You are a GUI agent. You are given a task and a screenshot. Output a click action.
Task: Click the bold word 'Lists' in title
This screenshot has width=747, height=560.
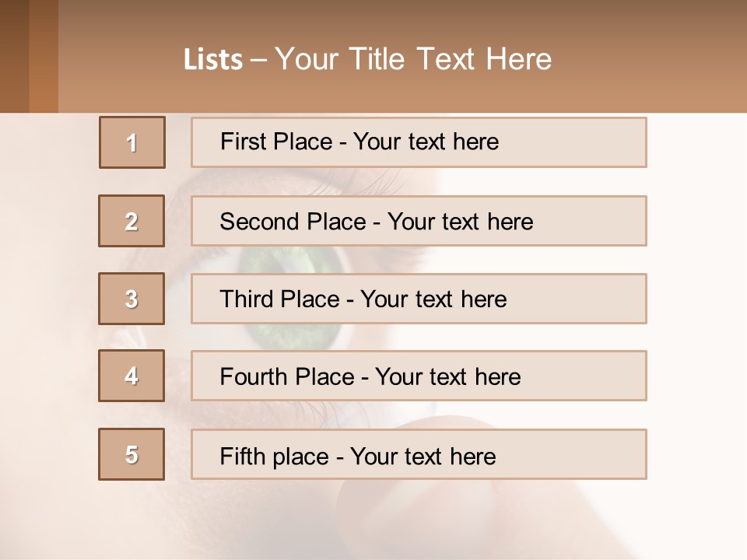[213, 60]
